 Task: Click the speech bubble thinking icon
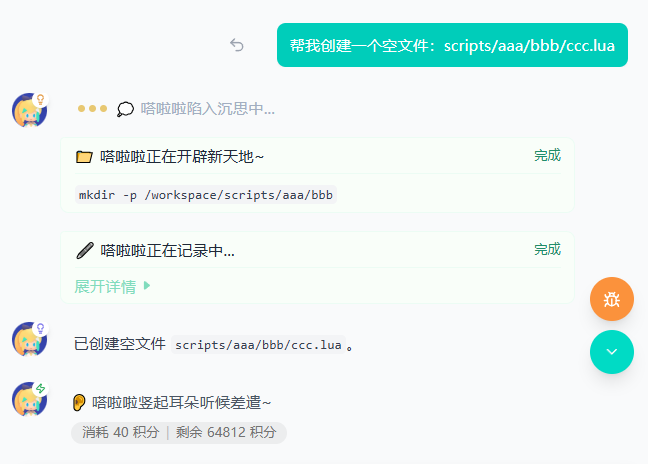tap(125, 109)
